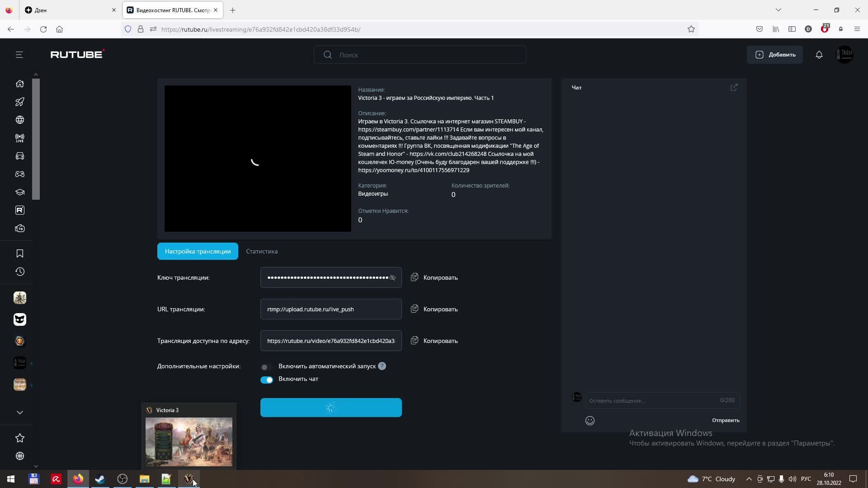
Task: Open the gamepad videogames sidebar icon
Action: point(19,174)
